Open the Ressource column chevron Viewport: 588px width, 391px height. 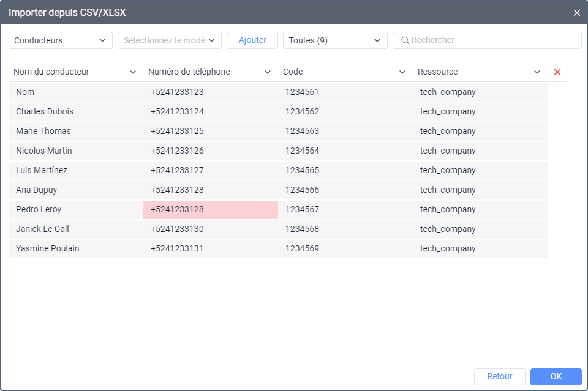pos(537,72)
